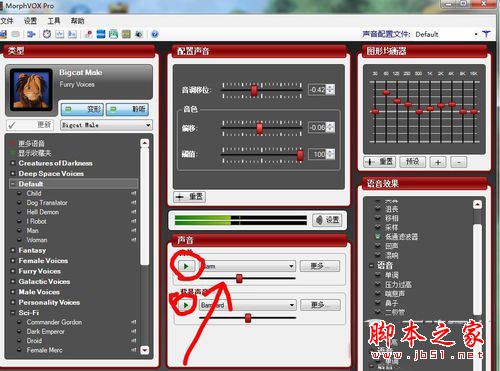Click the 设置 button beside the level meter
500x371 pixels.
327,220
